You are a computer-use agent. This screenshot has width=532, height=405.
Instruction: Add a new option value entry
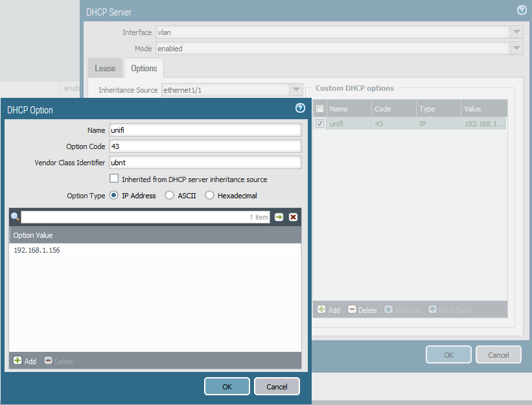[25, 361]
